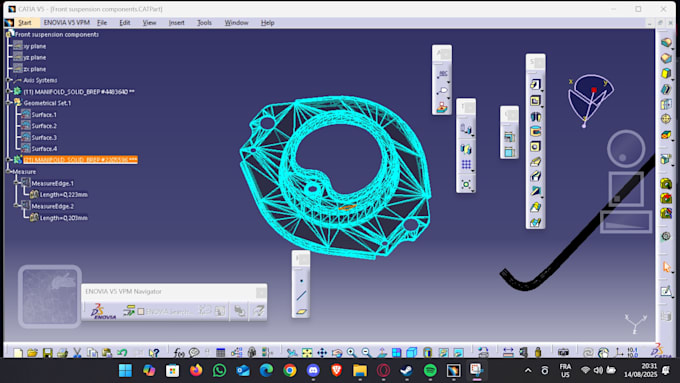
Task: Click the rectangular pattern grid icon
Action: [x=466, y=164]
